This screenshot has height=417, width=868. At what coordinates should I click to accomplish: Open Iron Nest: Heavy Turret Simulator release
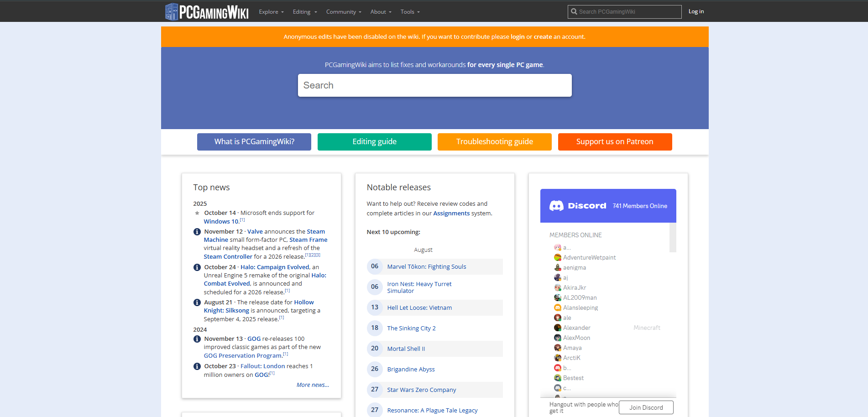[419, 287]
